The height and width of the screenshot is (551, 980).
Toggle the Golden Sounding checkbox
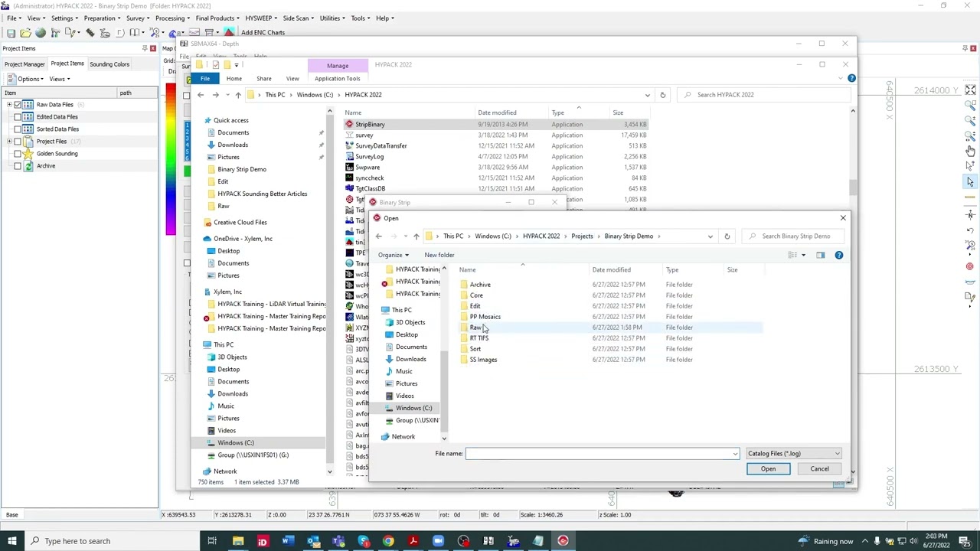pos(18,153)
